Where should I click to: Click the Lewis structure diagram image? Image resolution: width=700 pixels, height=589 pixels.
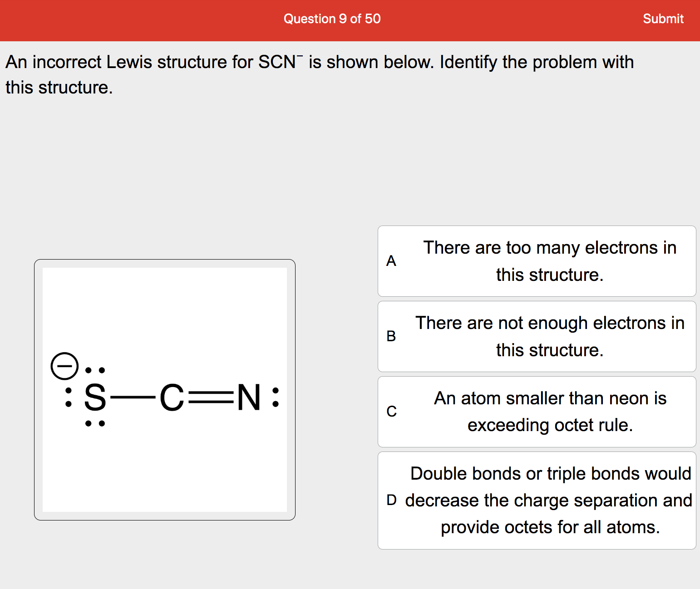(x=165, y=388)
